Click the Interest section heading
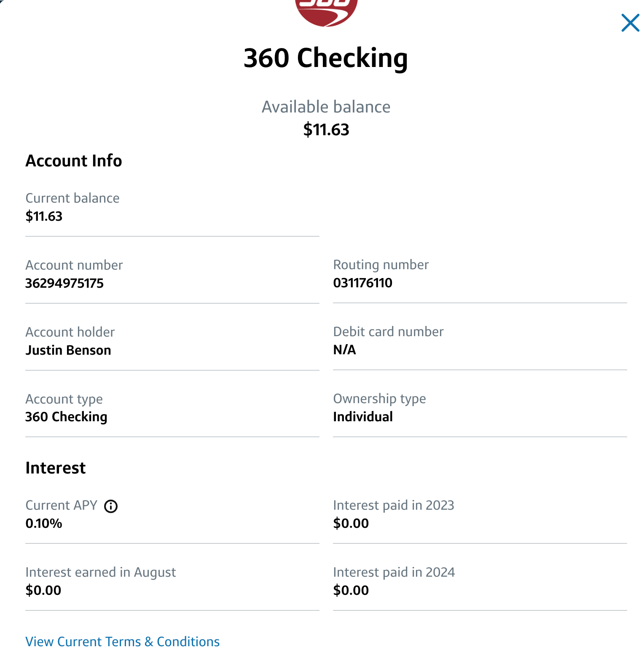This screenshot has width=644, height=658. 56,468
